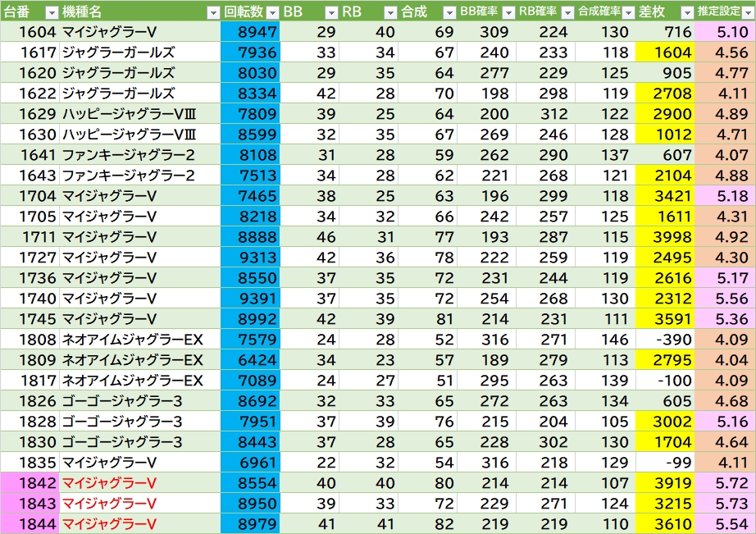Image resolution: width=756 pixels, height=534 pixels.
Task: Select the 台番 cell 1809
Action: coord(30,359)
